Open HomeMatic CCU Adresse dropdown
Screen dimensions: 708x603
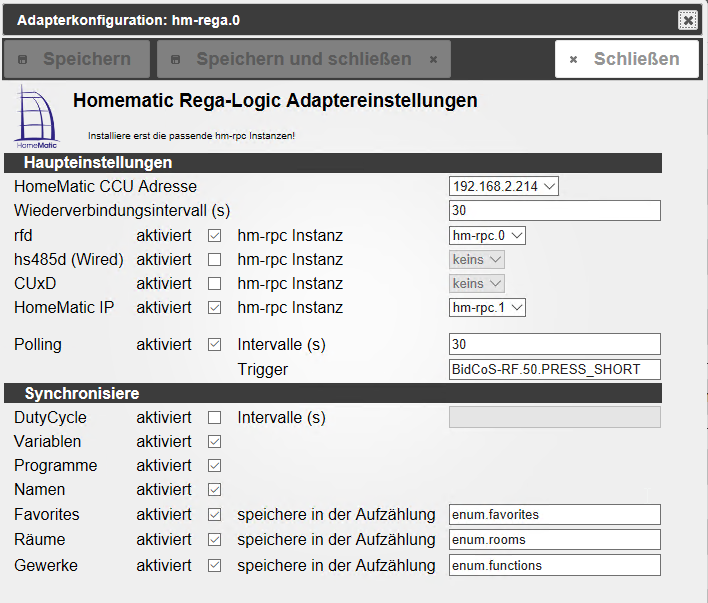tap(504, 186)
